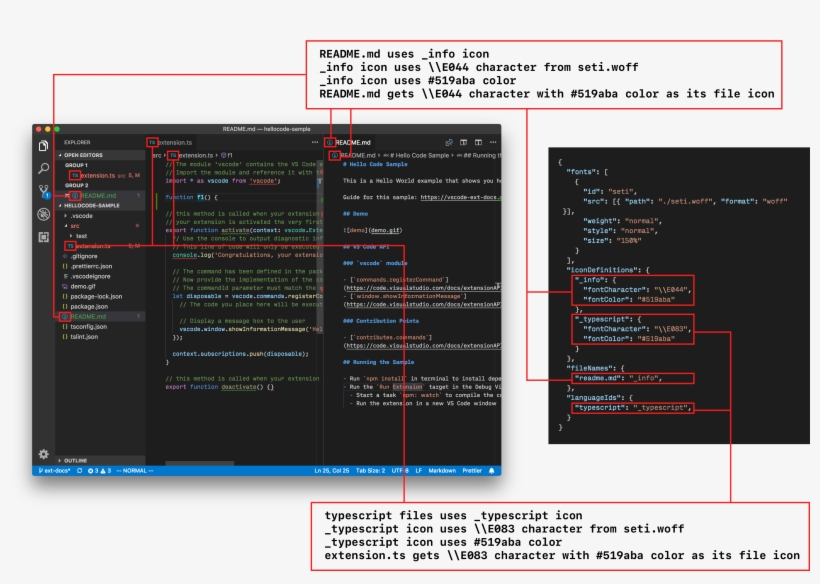Click extension.ts in the breadcrumb path
Screen dimensions: 820x584
coord(196,155)
